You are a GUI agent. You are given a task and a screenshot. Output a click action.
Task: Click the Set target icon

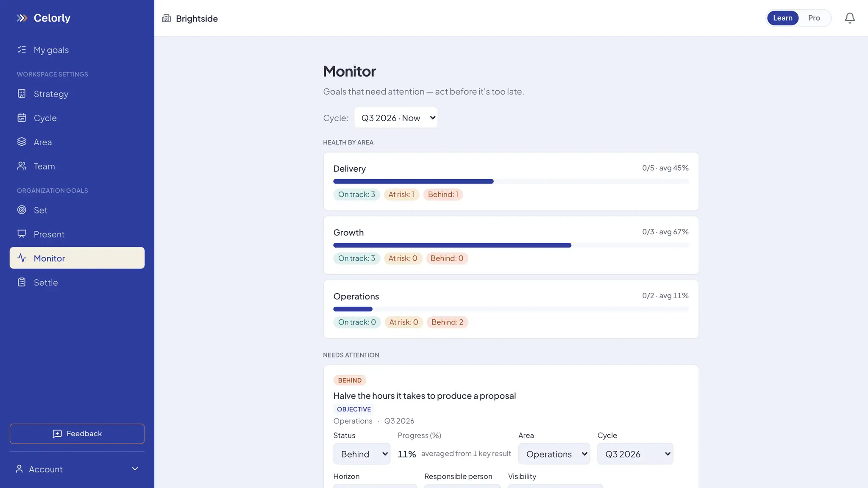[22, 210]
